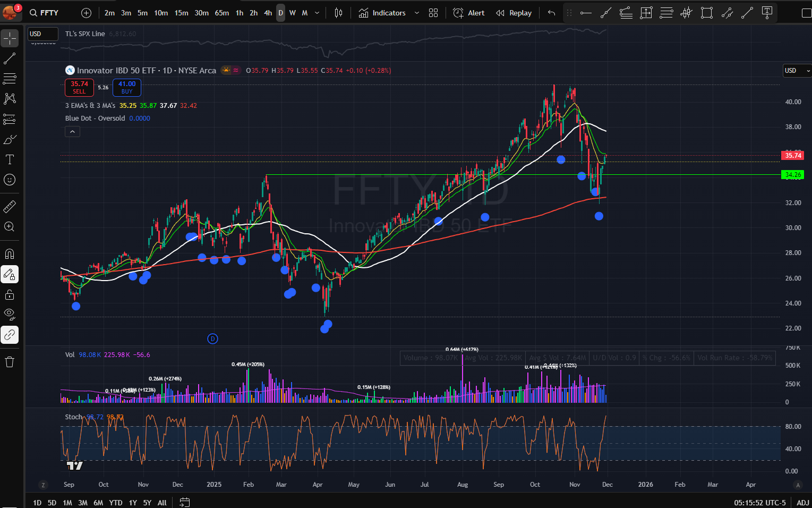The width and height of the screenshot is (812, 508).
Task: Remove drawings with the trash icon
Action: point(10,362)
